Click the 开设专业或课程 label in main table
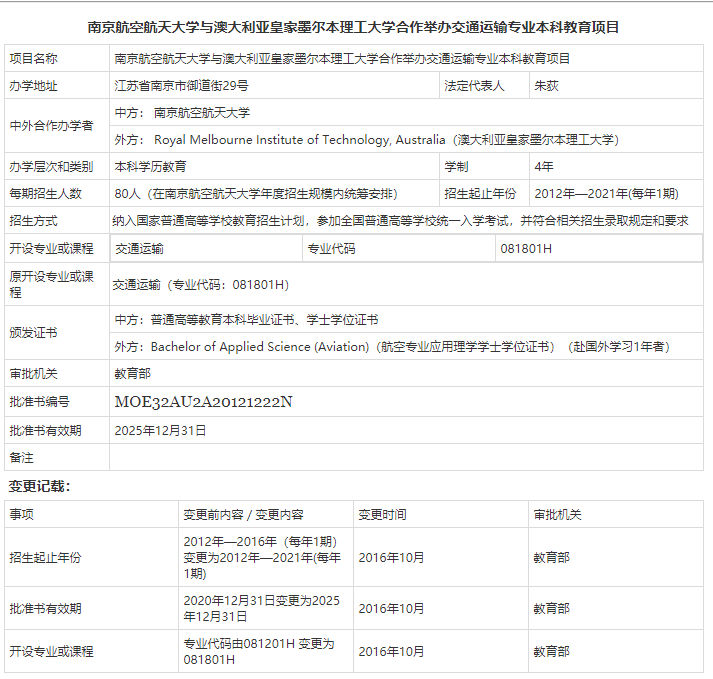The height and width of the screenshot is (679, 713). (51, 248)
